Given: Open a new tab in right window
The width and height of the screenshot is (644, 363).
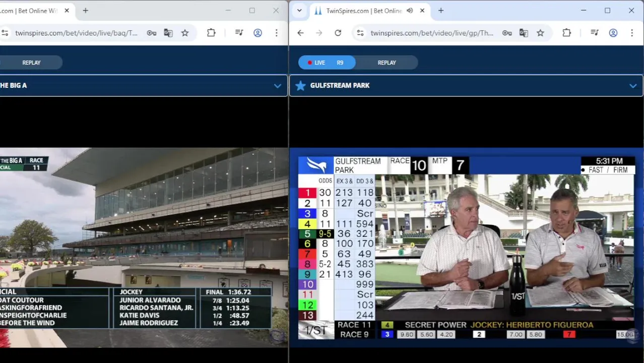Looking at the screenshot, I should 441,11.
